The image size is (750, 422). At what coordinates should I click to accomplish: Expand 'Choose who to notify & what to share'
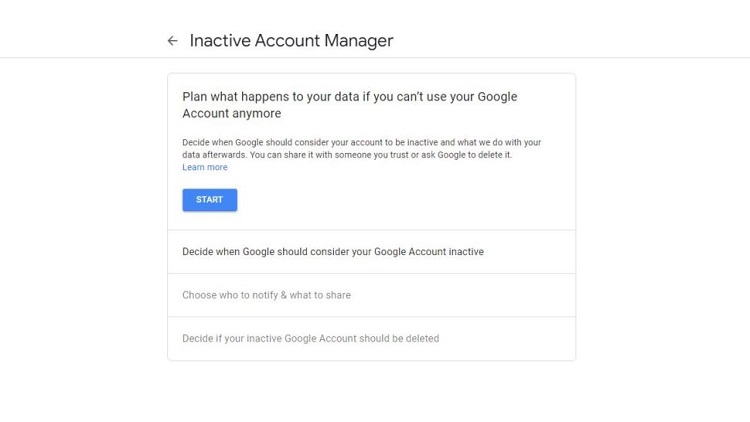pos(266,295)
